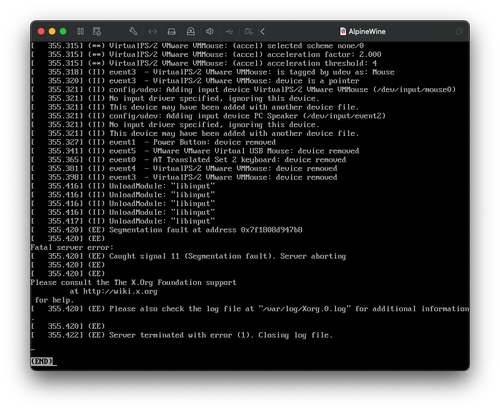Image resolution: width=500 pixels, height=411 pixels.
Task: Click 'VMware Virtual USB Mouse: device removed' line
Action: (x=195, y=151)
